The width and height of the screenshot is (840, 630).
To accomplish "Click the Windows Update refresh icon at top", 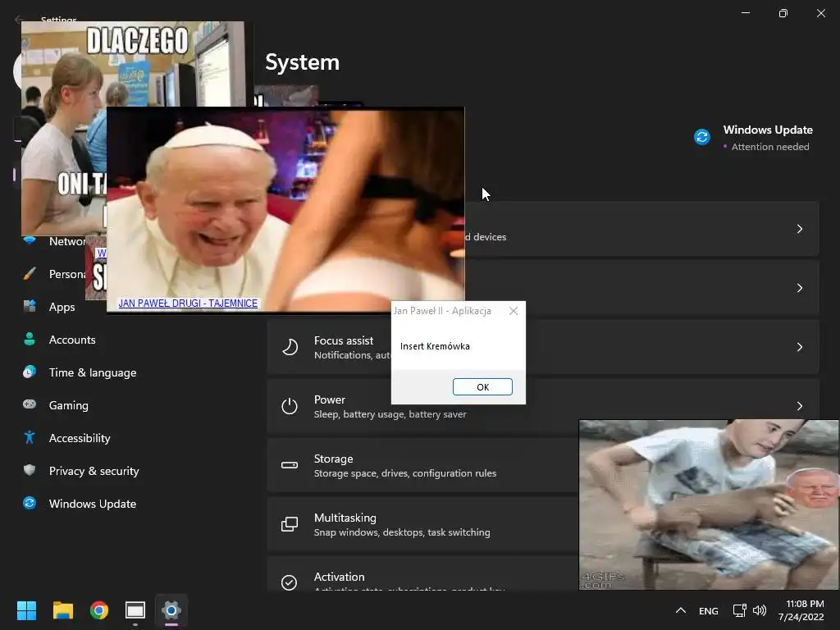I will [x=702, y=137].
